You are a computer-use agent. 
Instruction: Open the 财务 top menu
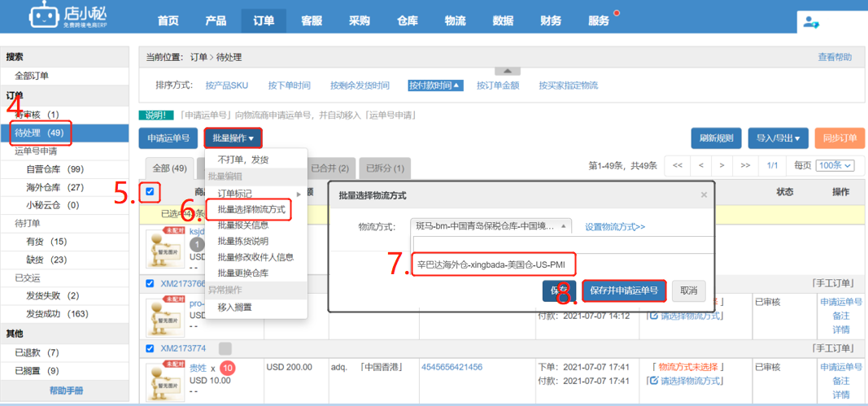pyautogui.click(x=551, y=21)
